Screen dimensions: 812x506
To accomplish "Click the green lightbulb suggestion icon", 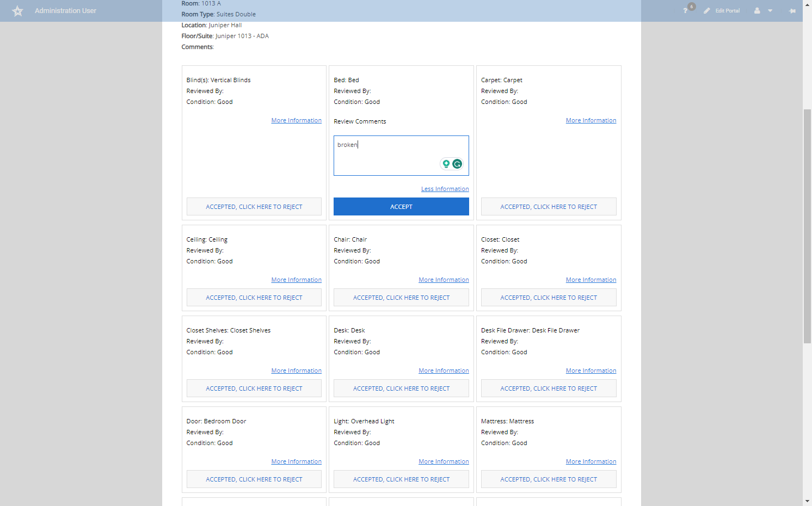I will [x=446, y=164].
